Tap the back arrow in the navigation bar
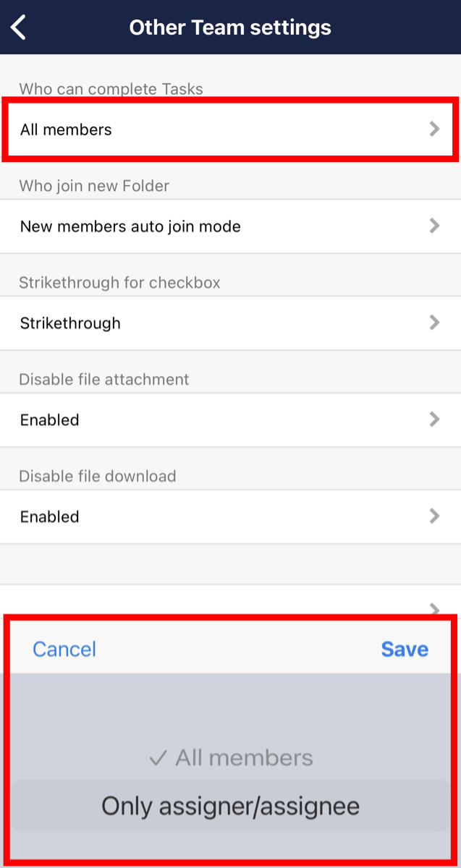 click(x=17, y=27)
